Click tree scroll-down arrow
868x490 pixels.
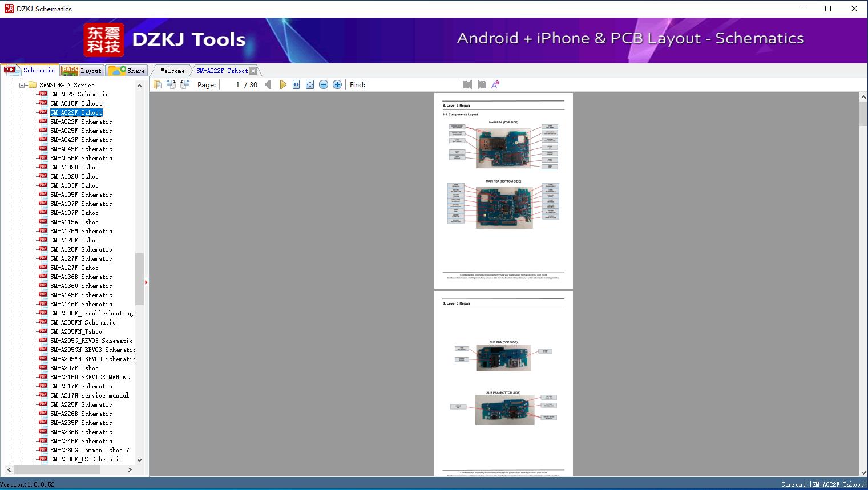point(139,460)
